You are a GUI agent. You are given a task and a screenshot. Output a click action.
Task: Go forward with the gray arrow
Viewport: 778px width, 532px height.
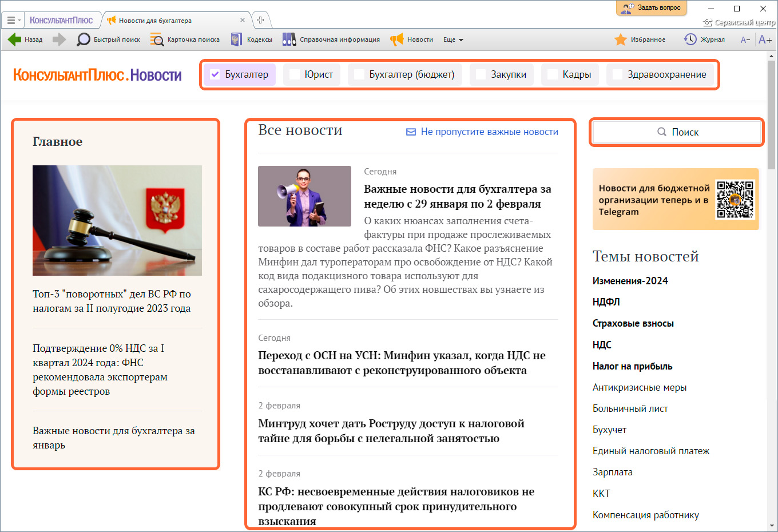tap(59, 39)
